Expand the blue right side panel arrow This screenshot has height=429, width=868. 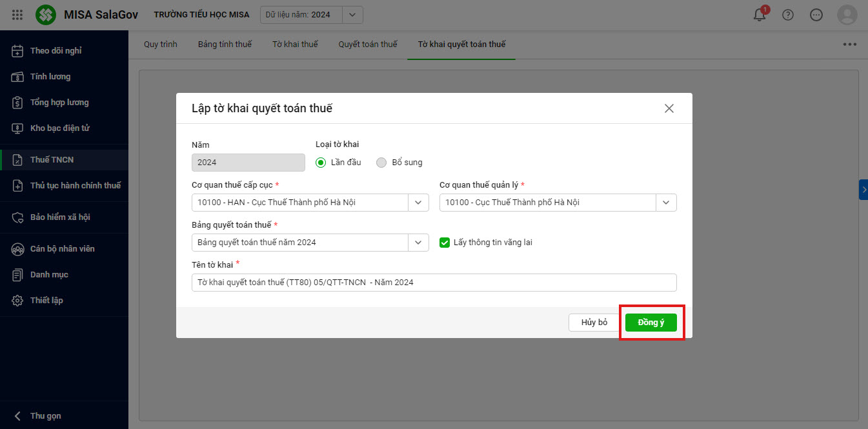863,189
